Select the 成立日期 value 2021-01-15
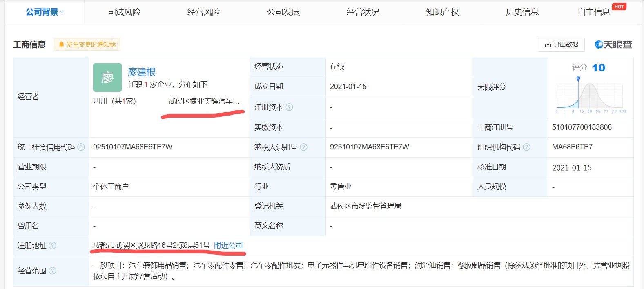644x289 pixels. point(348,87)
